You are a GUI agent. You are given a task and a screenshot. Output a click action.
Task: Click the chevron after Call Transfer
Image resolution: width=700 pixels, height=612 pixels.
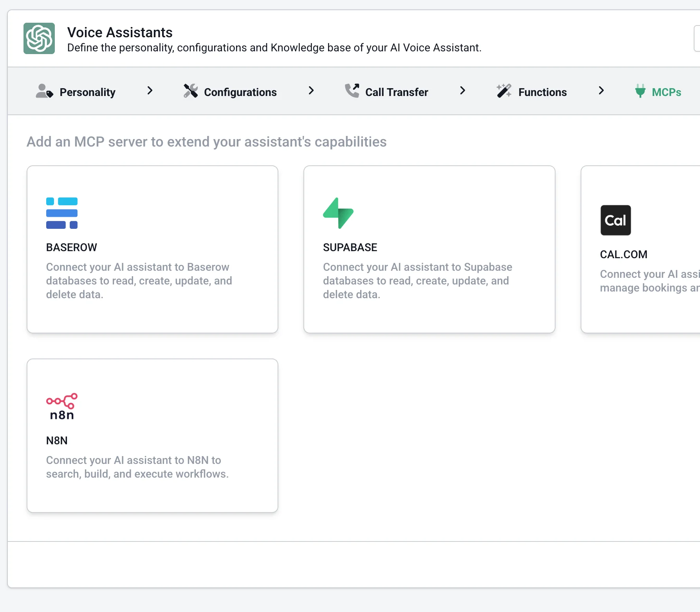coord(462,91)
